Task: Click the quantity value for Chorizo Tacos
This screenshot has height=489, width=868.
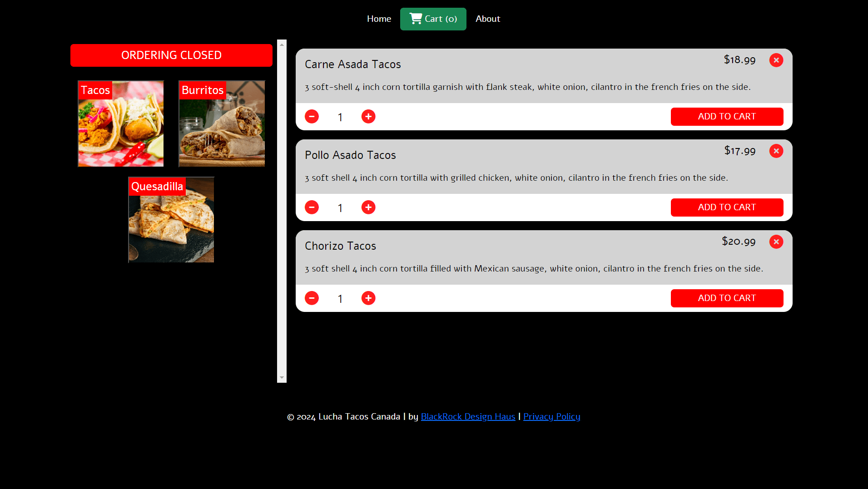Action: coord(340,299)
